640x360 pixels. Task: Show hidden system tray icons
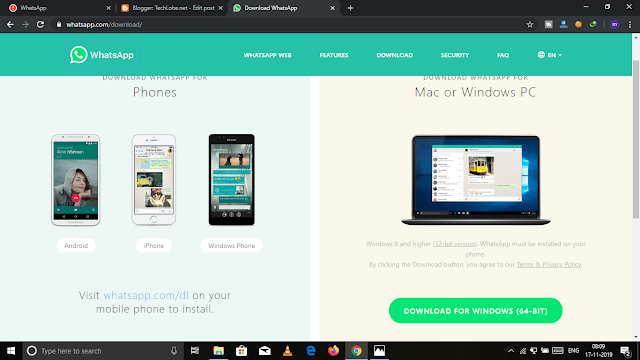511,351
